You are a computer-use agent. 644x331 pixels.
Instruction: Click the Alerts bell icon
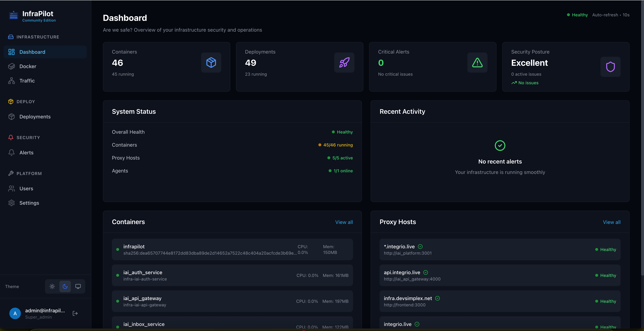(x=12, y=153)
